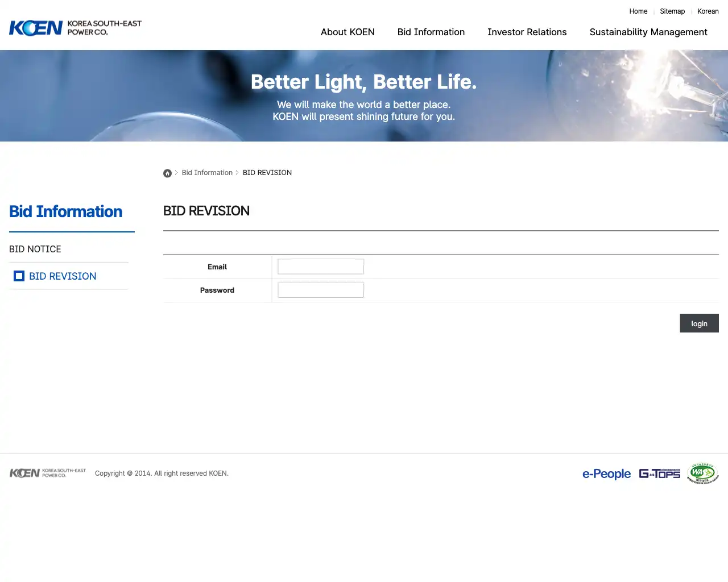This screenshot has width=728, height=582.
Task: Switch the site language to Korean
Action: click(708, 11)
